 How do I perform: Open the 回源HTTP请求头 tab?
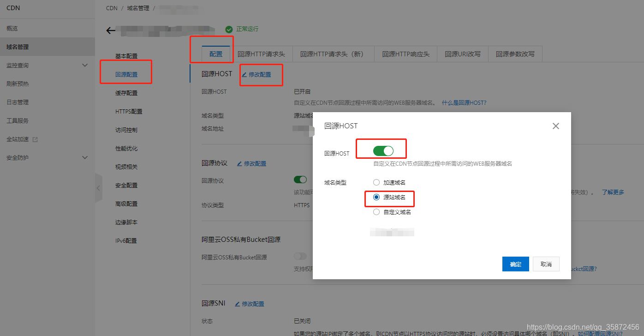[261, 54]
